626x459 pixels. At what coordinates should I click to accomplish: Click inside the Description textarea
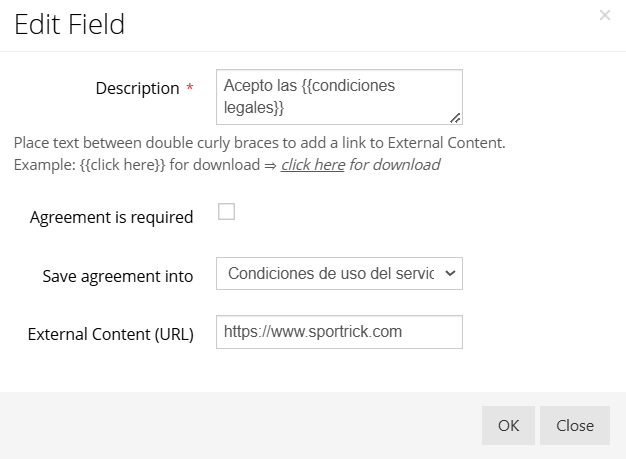(x=339, y=97)
